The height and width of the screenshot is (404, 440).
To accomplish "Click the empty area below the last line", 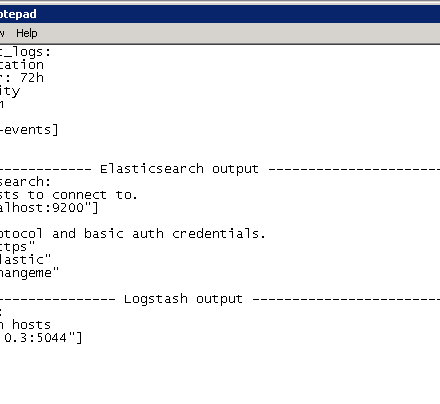I will pos(220,375).
